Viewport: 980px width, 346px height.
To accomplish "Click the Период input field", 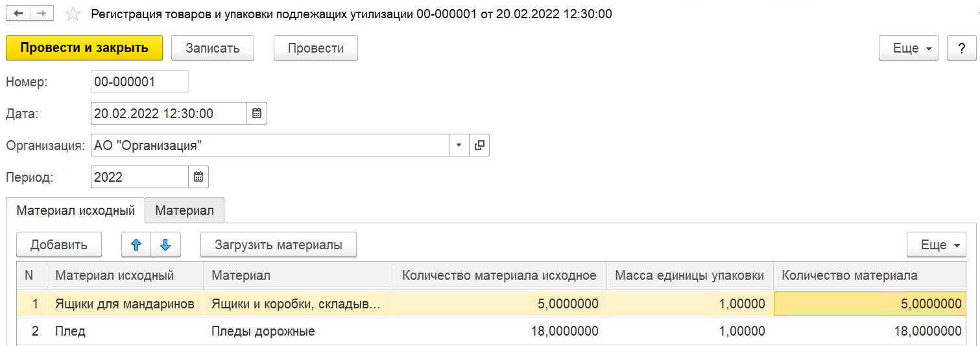I will click(139, 177).
